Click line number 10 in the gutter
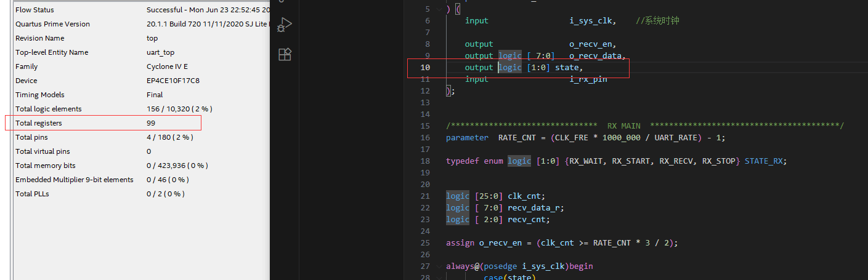The image size is (868, 280). (x=425, y=67)
